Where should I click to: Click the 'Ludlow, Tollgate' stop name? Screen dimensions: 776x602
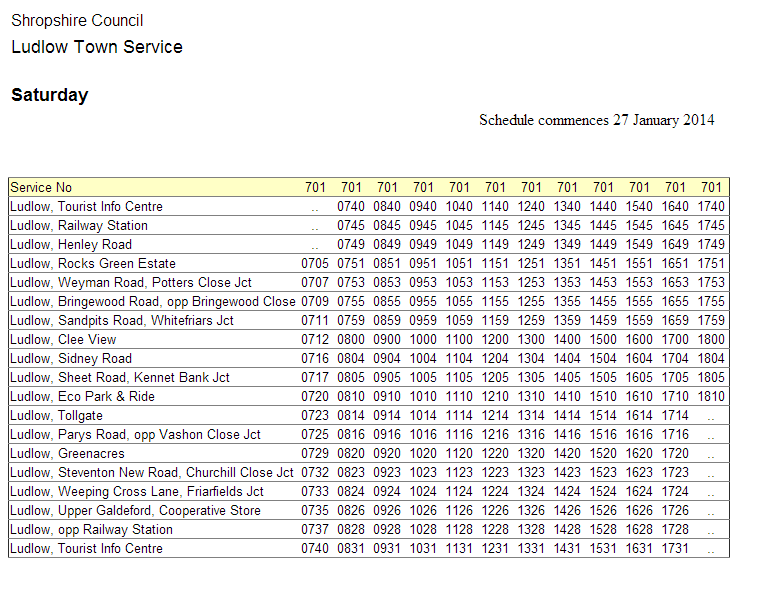[56, 416]
